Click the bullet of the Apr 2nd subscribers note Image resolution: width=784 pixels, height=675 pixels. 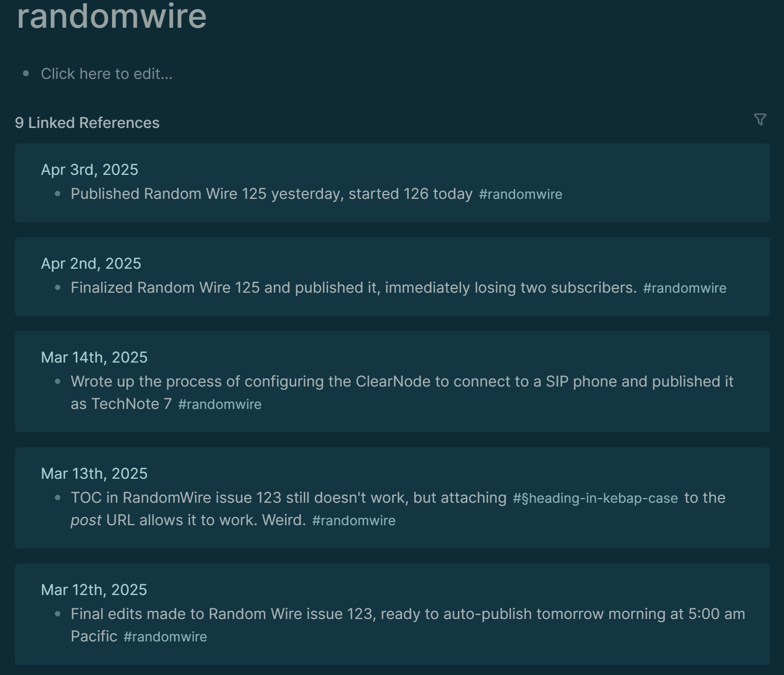point(56,288)
